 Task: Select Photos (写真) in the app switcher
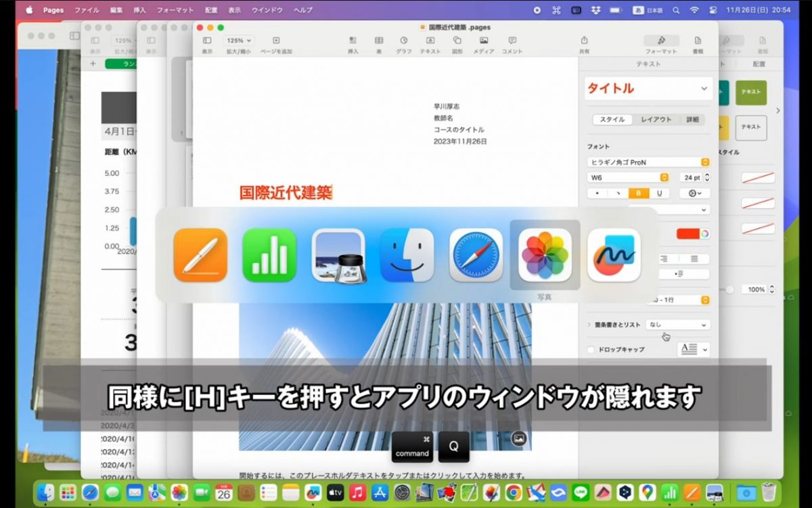pos(545,255)
